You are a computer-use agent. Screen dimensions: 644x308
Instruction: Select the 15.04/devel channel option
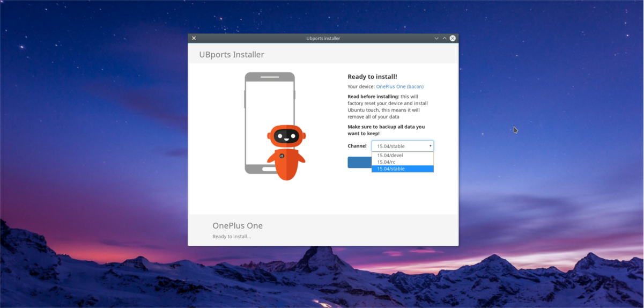click(403, 155)
